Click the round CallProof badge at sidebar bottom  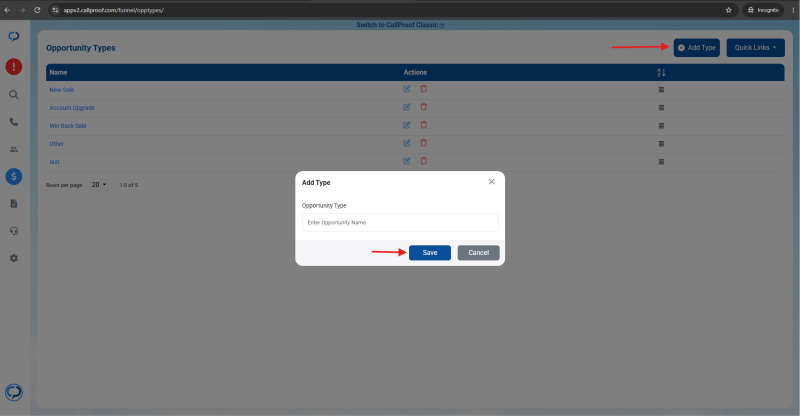click(x=14, y=393)
